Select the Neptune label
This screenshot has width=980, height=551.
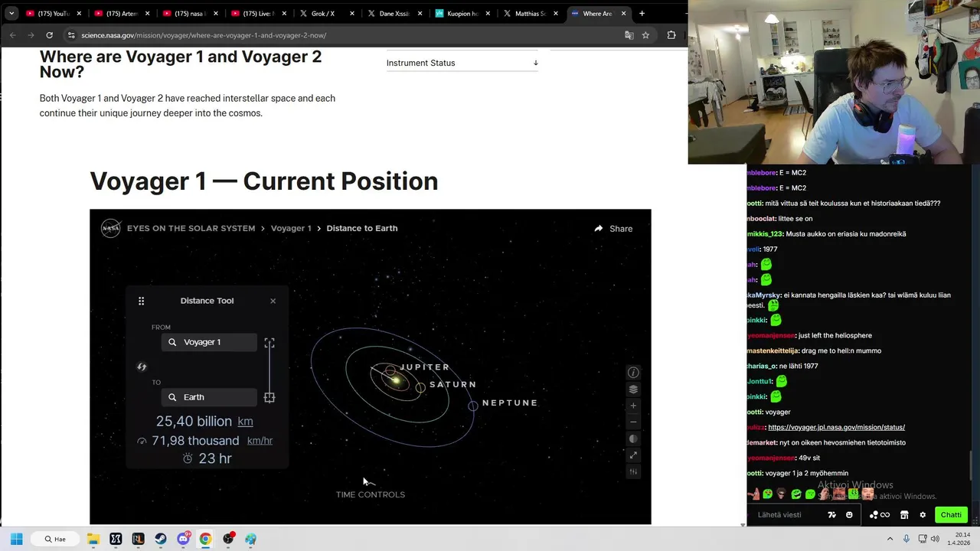[510, 403]
